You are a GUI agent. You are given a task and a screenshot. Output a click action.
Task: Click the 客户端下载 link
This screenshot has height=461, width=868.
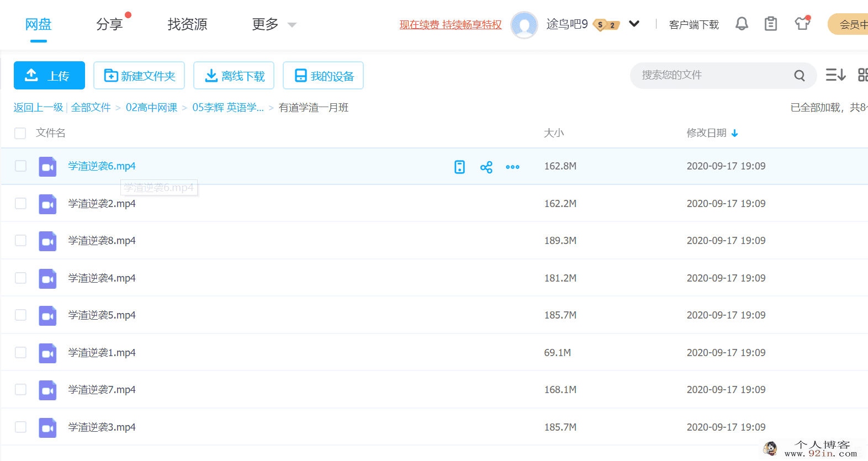point(694,25)
